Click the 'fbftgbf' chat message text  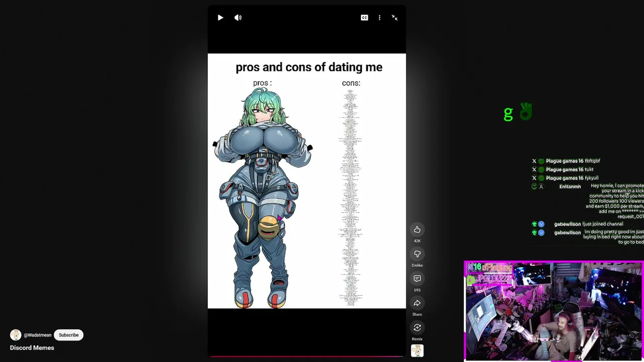point(593,161)
